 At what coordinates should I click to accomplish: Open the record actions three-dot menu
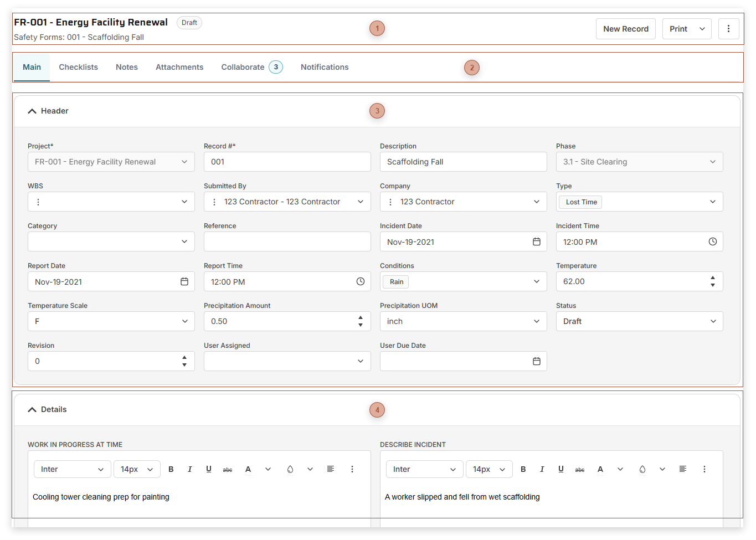tap(728, 28)
